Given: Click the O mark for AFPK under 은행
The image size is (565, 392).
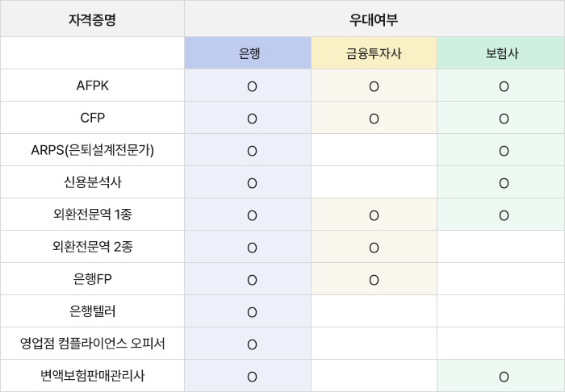Looking at the screenshot, I should (252, 87).
